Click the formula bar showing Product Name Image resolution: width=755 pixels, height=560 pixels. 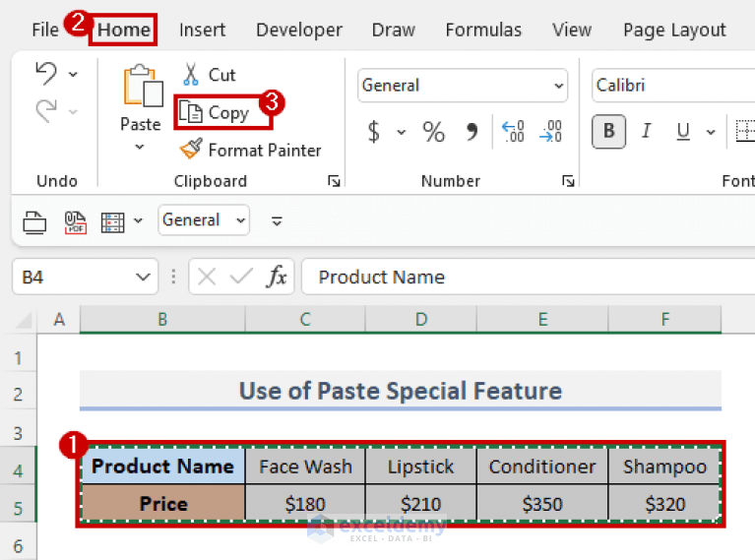tap(529, 277)
